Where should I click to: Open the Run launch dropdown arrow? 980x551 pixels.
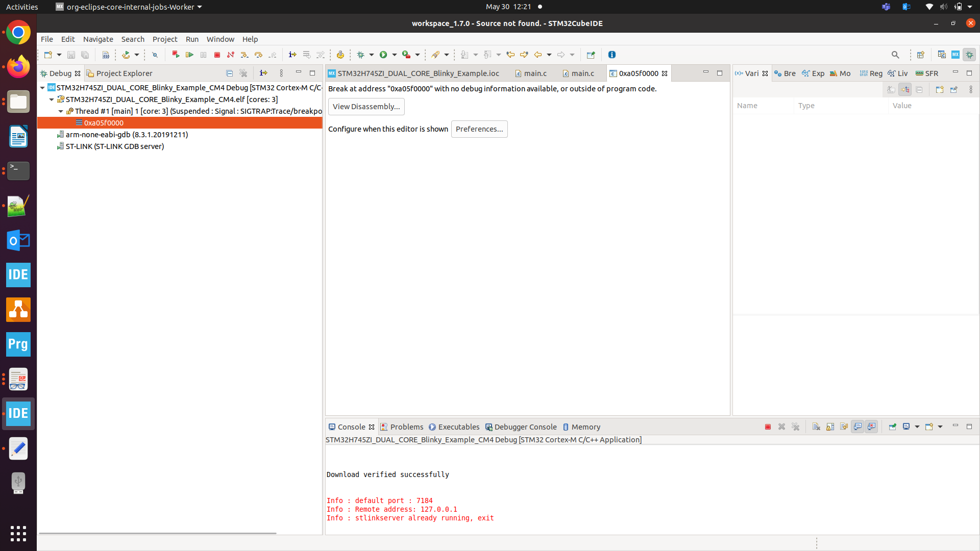pyautogui.click(x=395, y=55)
